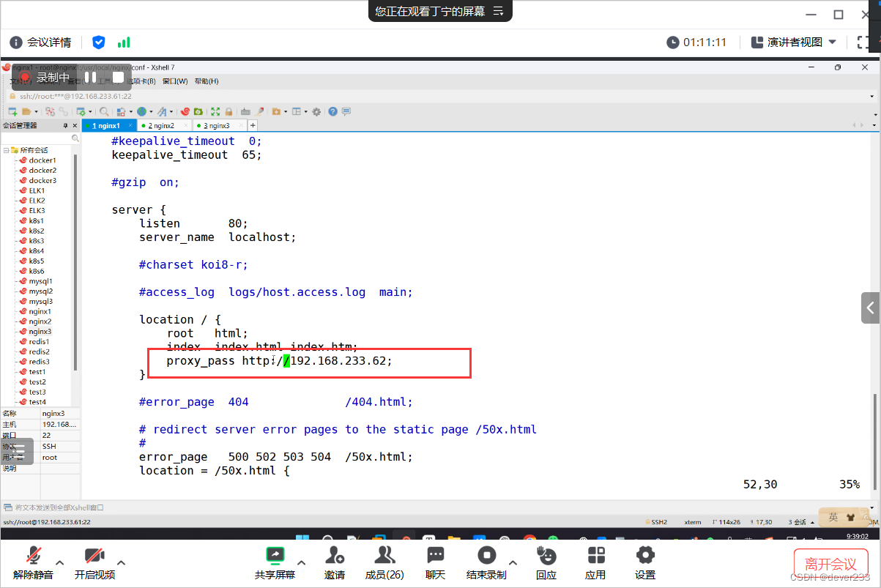The image size is (881, 588).
Task: Add a new terminal tab with plus
Action: (x=253, y=126)
